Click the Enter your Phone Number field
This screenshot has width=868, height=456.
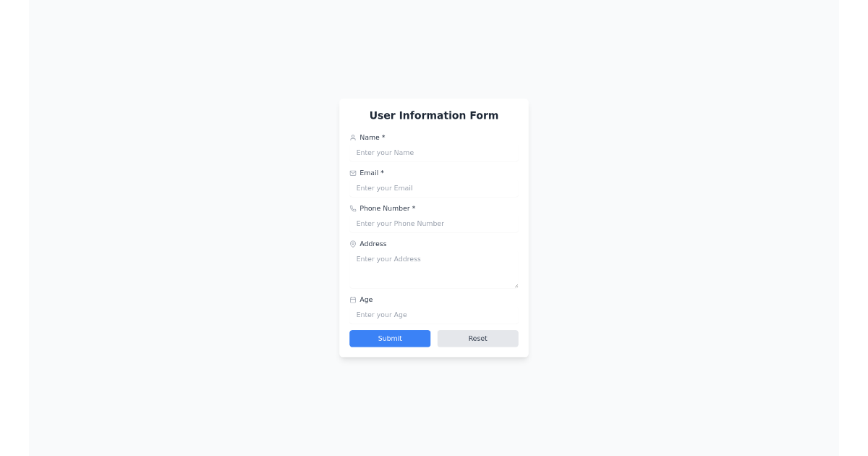(x=434, y=224)
